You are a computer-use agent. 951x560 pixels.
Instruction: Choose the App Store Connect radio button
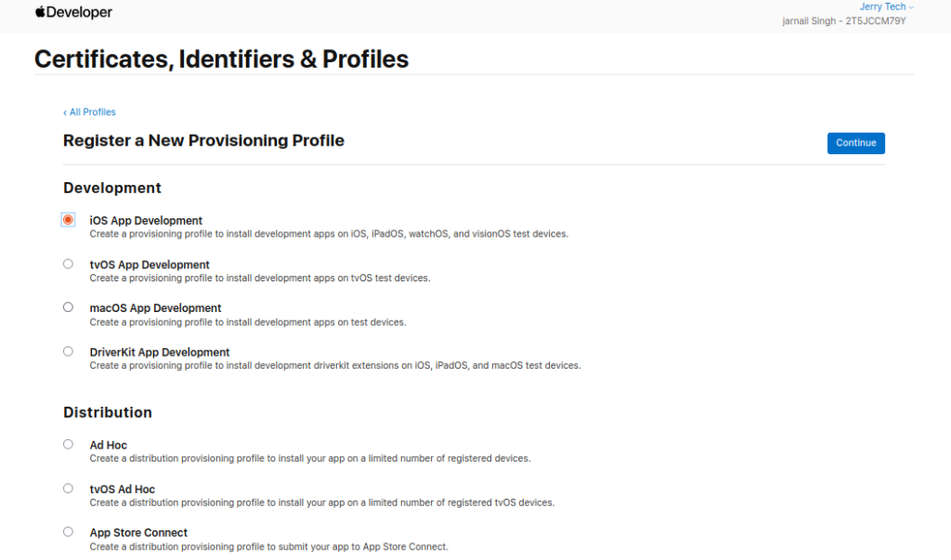(x=68, y=532)
